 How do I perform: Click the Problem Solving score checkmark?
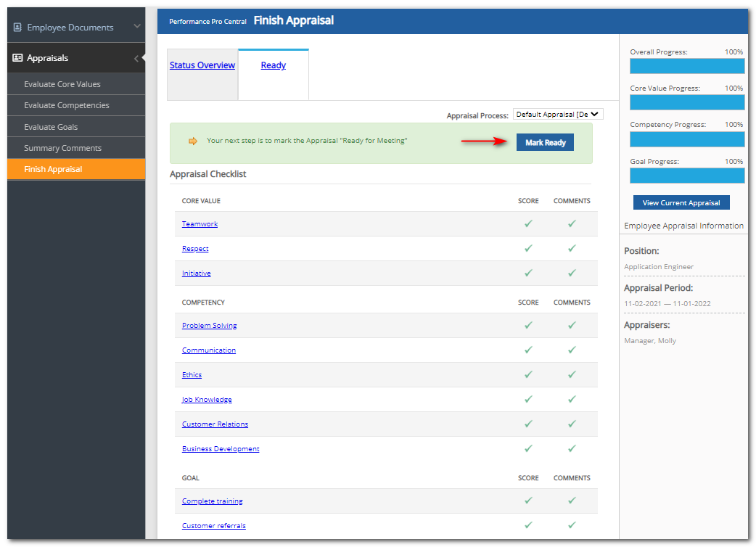coord(528,326)
